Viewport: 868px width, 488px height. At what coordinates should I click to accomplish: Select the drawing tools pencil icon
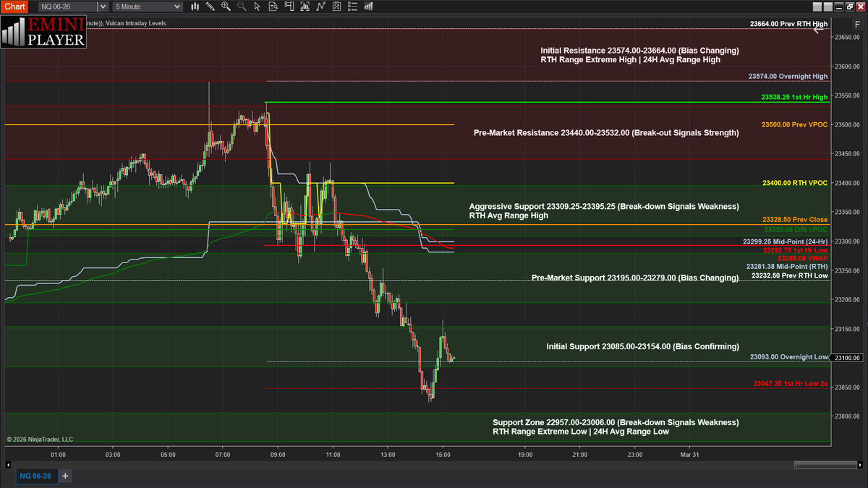click(x=210, y=7)
